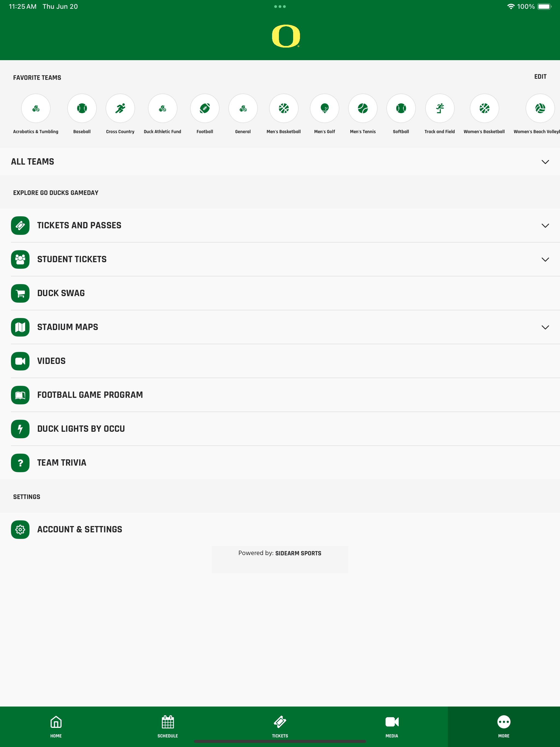Tap the Stadium Maps label

68,327
